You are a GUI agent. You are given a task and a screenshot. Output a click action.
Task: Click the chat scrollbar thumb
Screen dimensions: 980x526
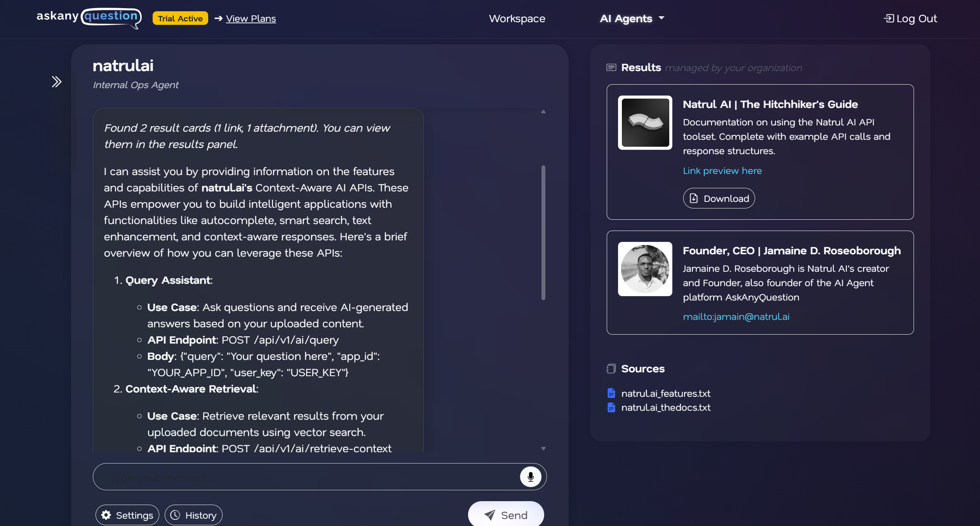click(x=543, y=233)
